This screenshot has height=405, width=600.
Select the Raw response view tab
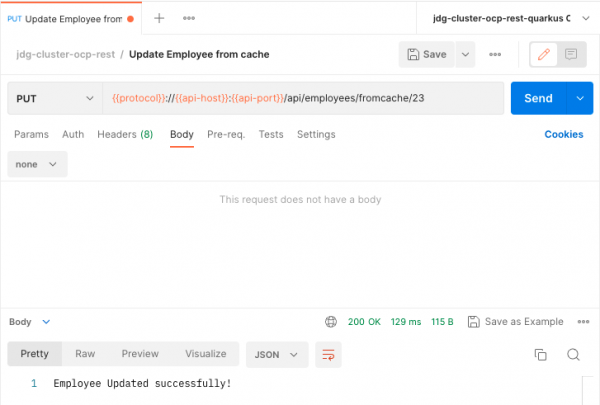85,354
